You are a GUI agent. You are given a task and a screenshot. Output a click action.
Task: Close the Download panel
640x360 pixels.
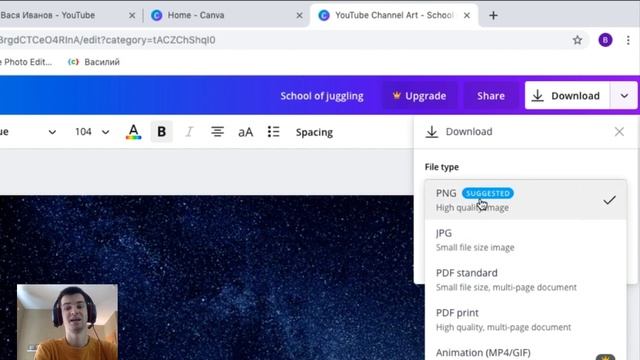click(619, 131)
